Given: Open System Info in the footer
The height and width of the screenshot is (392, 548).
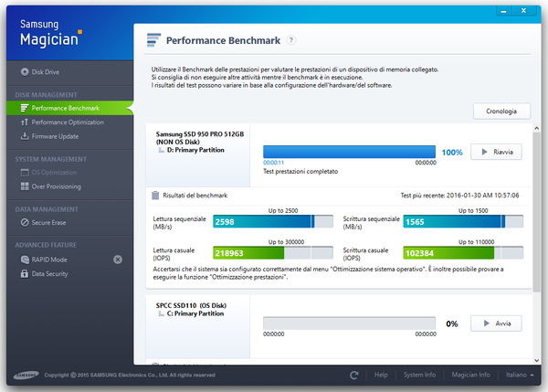Looking at the screenshot, I should click(419, 375).
